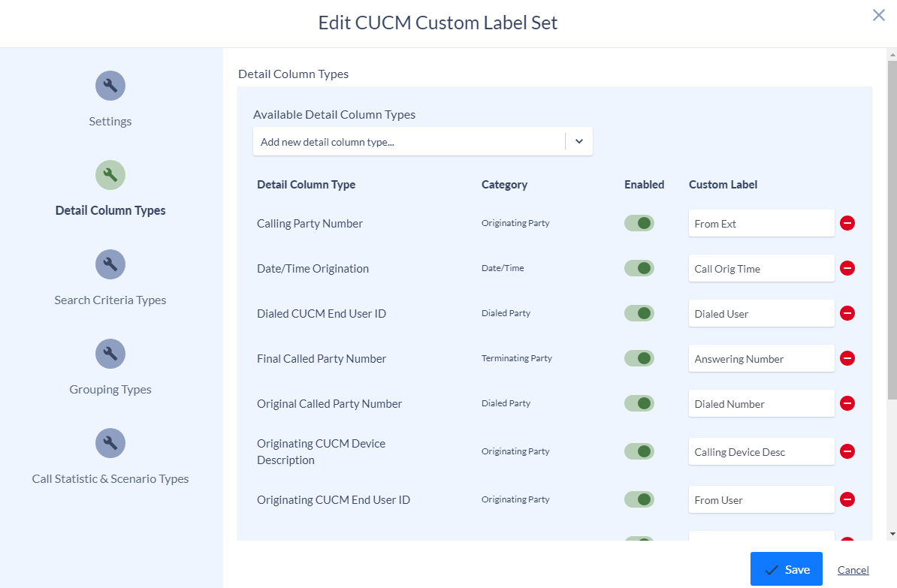Image resolution: width=897 pixels, height=588 pixels.
Task: Close the Edit CUCM Custom Label Set dialog
Action: 879,15
